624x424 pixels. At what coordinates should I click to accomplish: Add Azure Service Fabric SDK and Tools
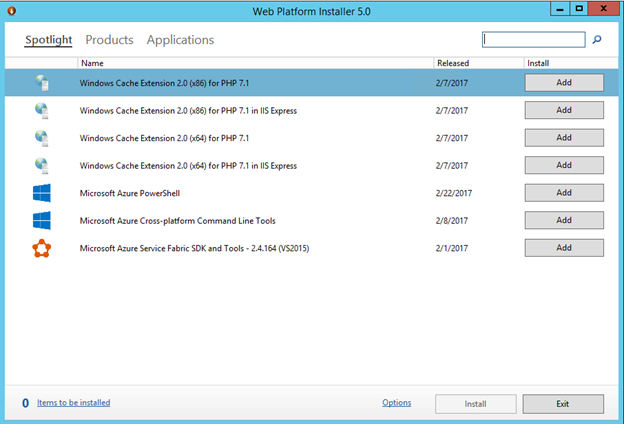564,247
